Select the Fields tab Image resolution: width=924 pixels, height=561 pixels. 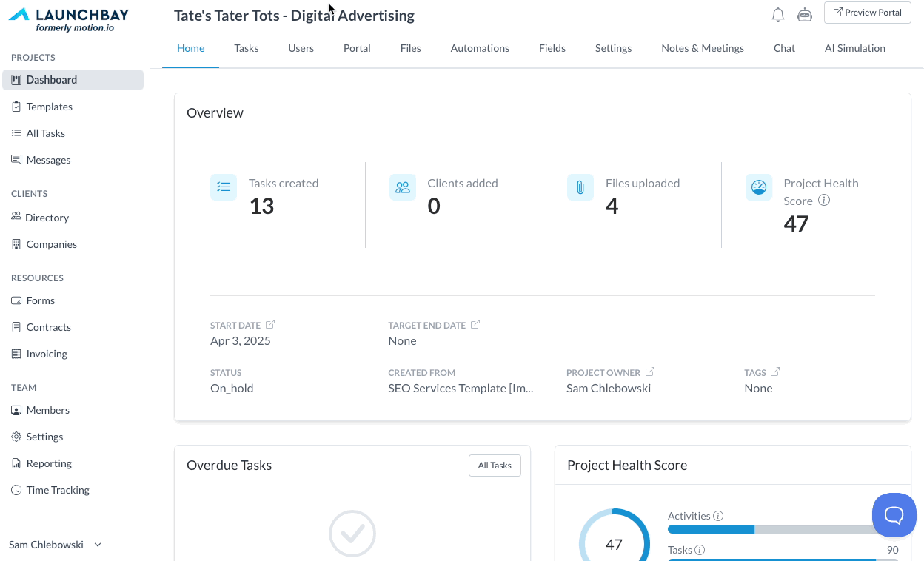552,48
